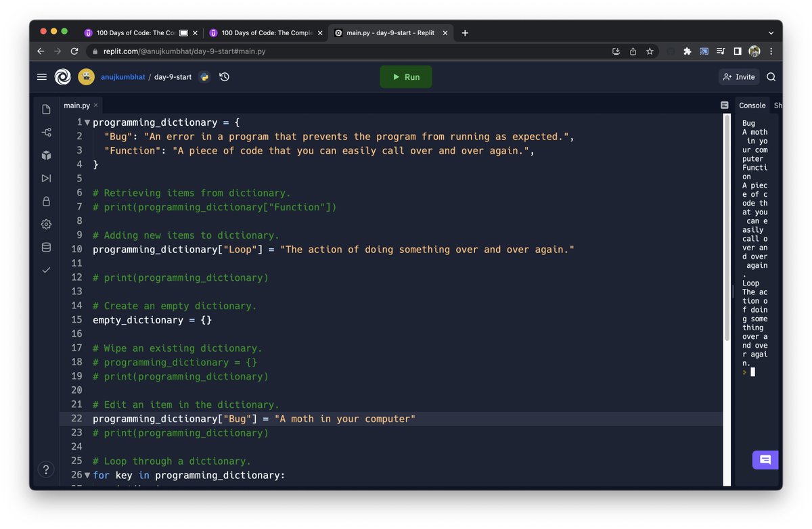The image size is (812, 529).
Task: Open the Files panel in sidebar
Action: [46, 110]
